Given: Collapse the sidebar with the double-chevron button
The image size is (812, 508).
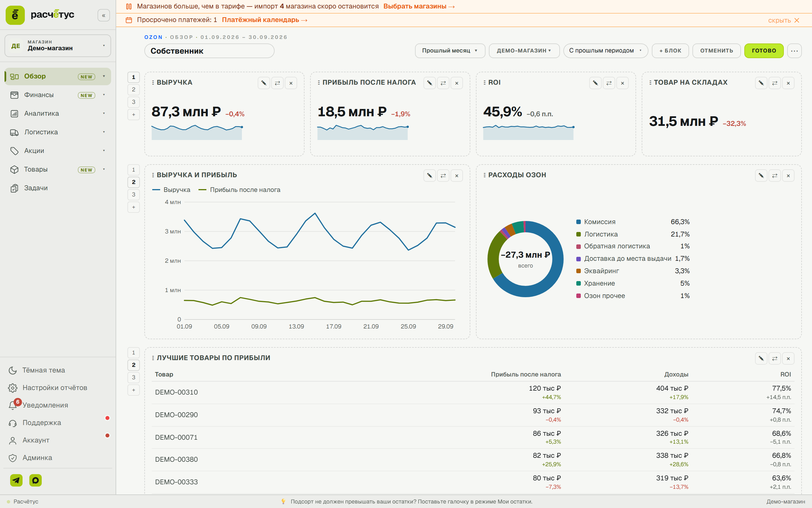Looking at the screenshot, I should [104, 16].
